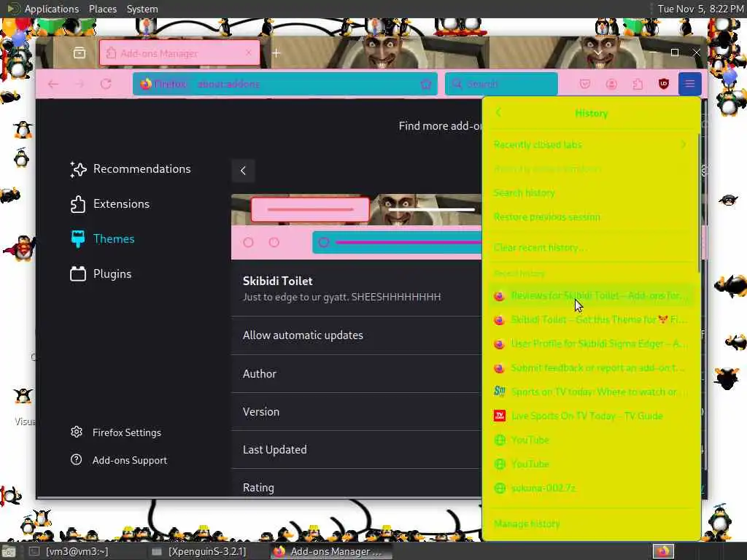Click Manage history at panel bottom
The width and height of the screenshot is (747, 560).
click(x=591, y=524)
